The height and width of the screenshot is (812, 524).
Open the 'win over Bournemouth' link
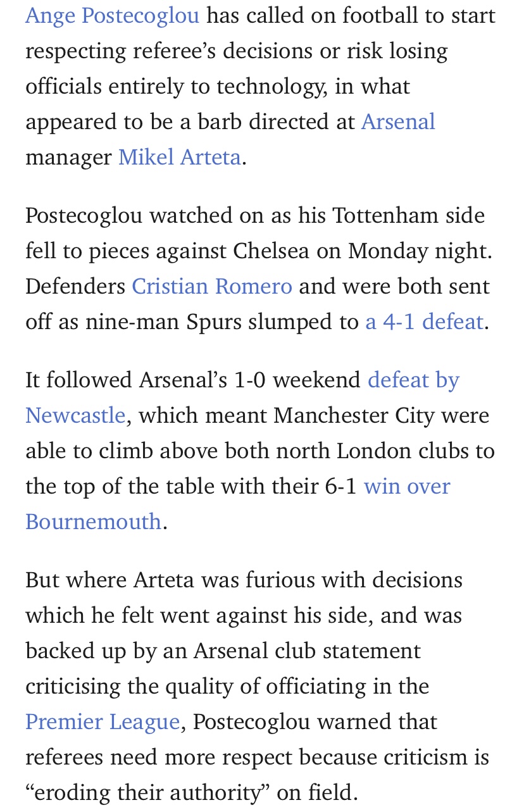[x=407, y=486]
